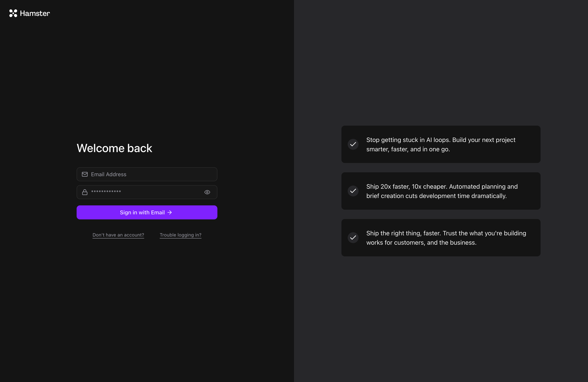Click the Hamster brand name text
588x382 pixels.
[35, 13]
